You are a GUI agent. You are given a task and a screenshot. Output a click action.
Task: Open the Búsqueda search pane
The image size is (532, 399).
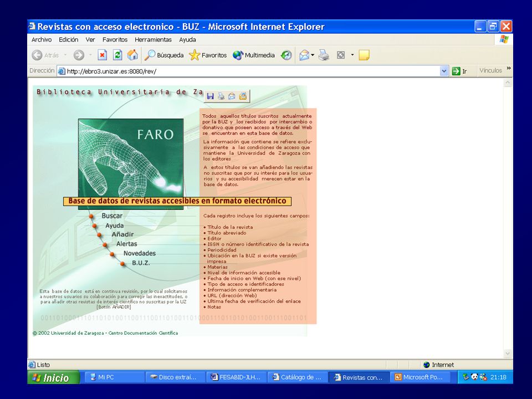click(x=164, y=55)
